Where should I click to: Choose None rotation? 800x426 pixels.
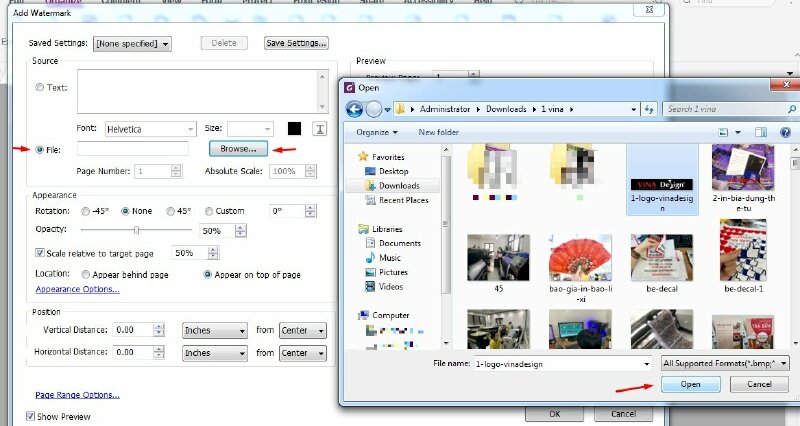(x=125, y=211)
